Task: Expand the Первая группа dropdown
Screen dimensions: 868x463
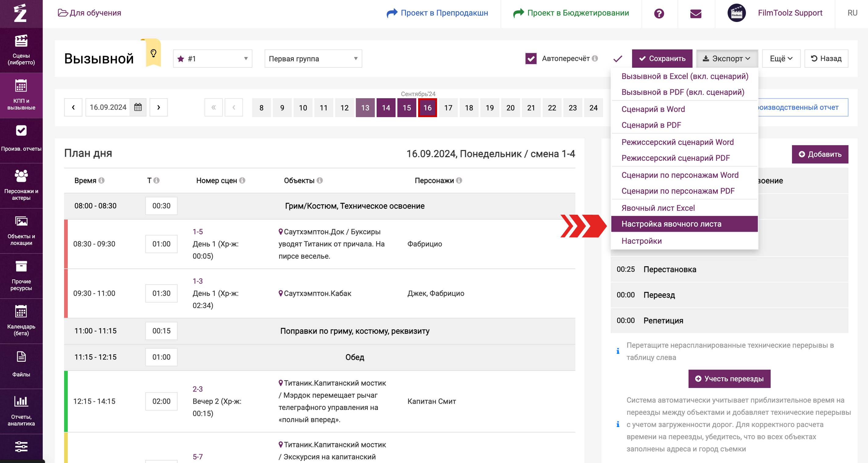Action: click(x=313, y=59)
